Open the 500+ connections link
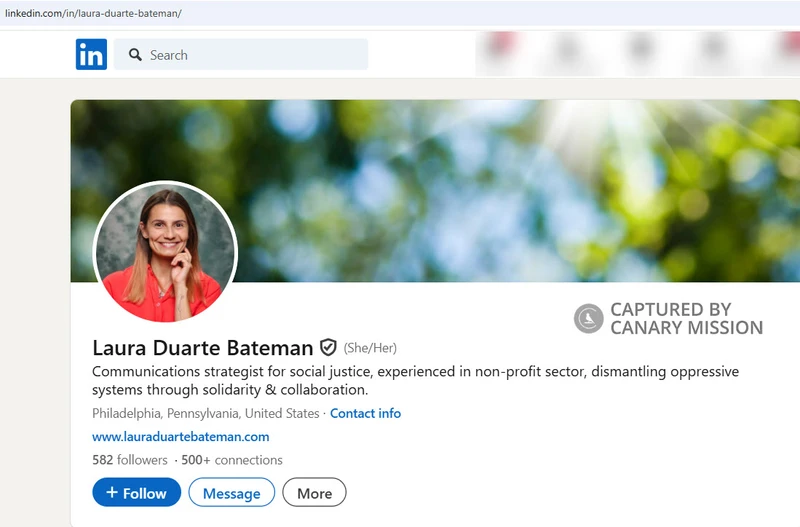This screenshot has height=527, width=800. (232, 460)
